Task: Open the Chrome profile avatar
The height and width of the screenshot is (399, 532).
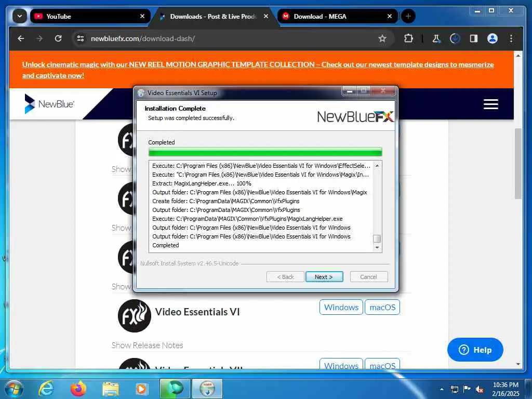Action: (x=493, y=38)
